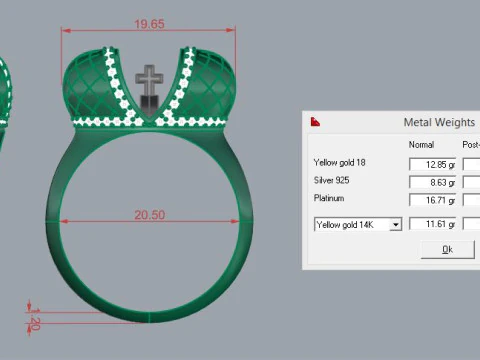This screenshot has height=360, width=480.
Task: Click the Metal Weights dialog title
Action: pos(439,122)
